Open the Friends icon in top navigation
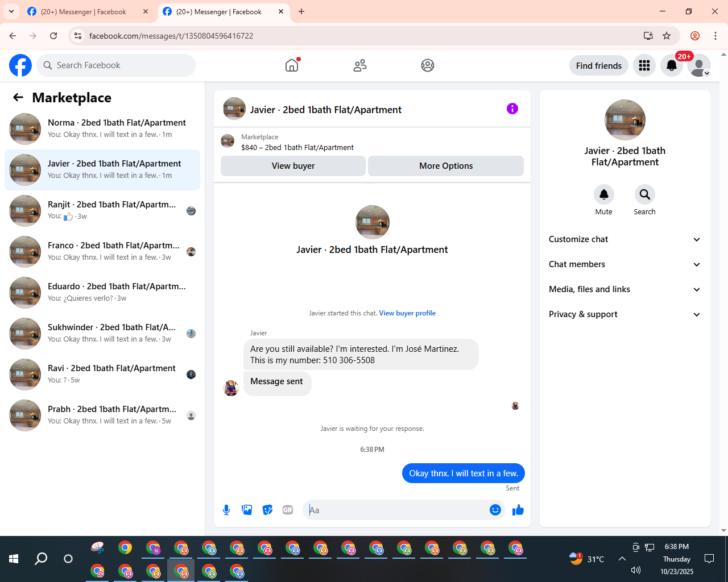 [360, 65]
